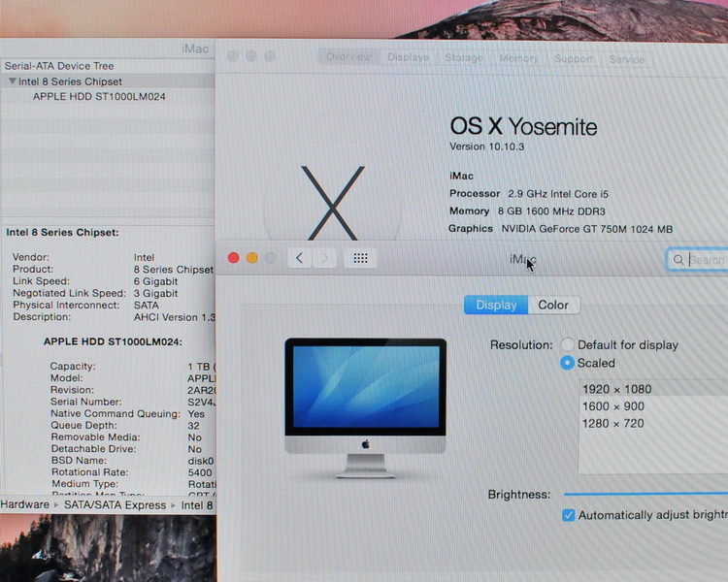This screenshot has height=582, width=728.
Task: Choose 1920 × 1080 resolution
Action: 653,389
